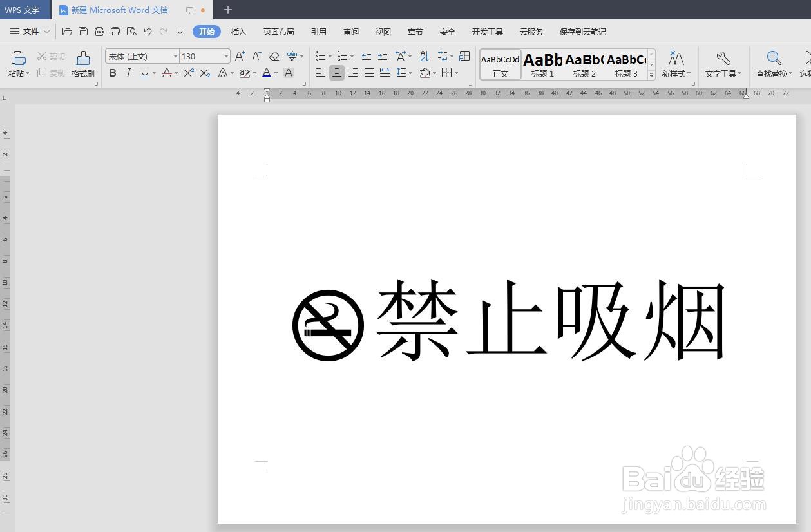Increase paragraph indent icon

pos(383,56)
